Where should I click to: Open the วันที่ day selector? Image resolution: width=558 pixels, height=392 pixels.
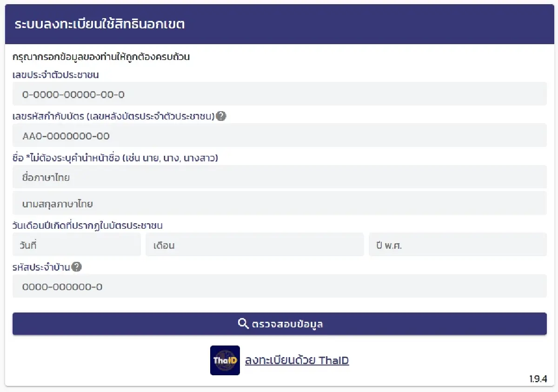pos(76,244)
